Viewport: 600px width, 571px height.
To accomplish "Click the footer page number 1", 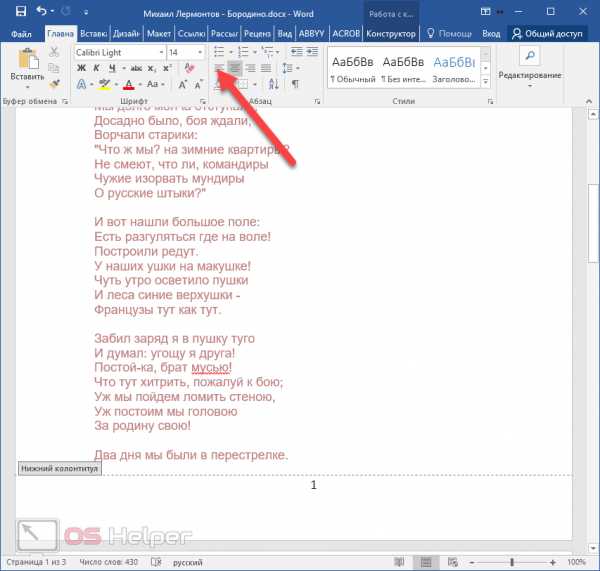I will tap(314, 485).
